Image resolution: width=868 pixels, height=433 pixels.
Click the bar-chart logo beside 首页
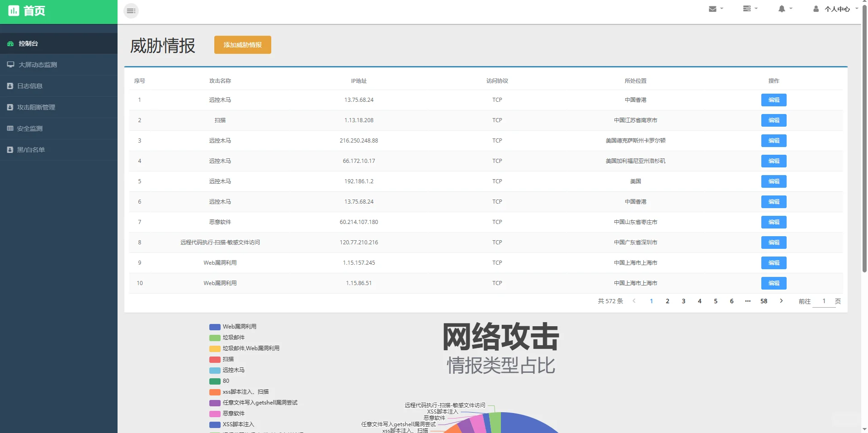click(14, 11)
